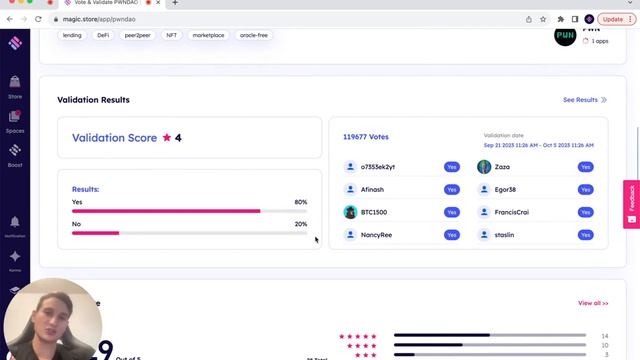Go back in browser history
This screenshot has height=360, width=640.
click(x=10, y=19)
